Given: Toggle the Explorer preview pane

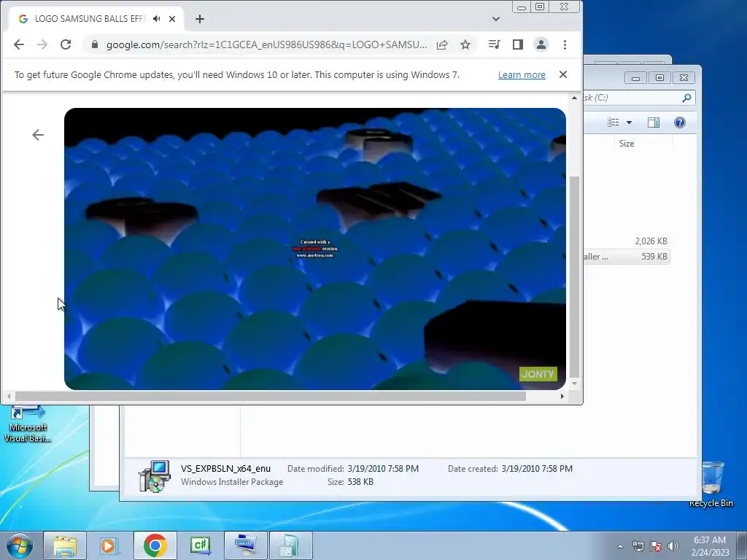Looking at the screenshot, I should 654,122.
